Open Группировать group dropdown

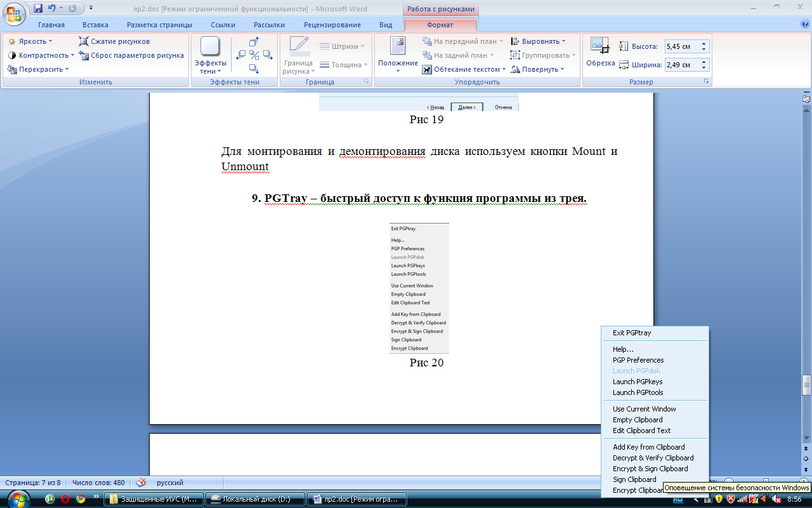click(543, 55)
